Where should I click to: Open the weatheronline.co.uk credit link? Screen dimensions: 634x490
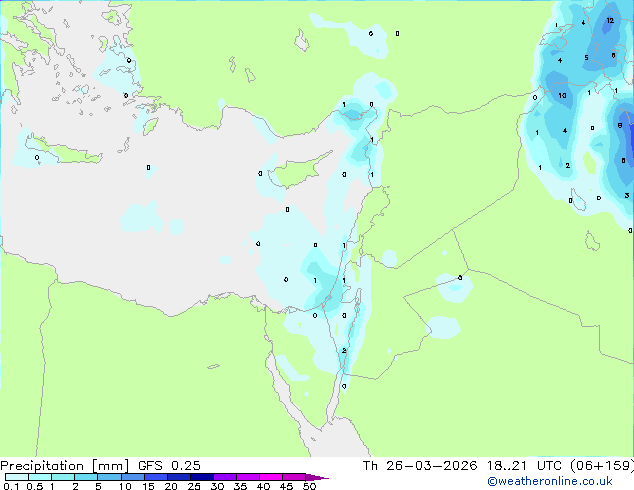coord(550,481)
